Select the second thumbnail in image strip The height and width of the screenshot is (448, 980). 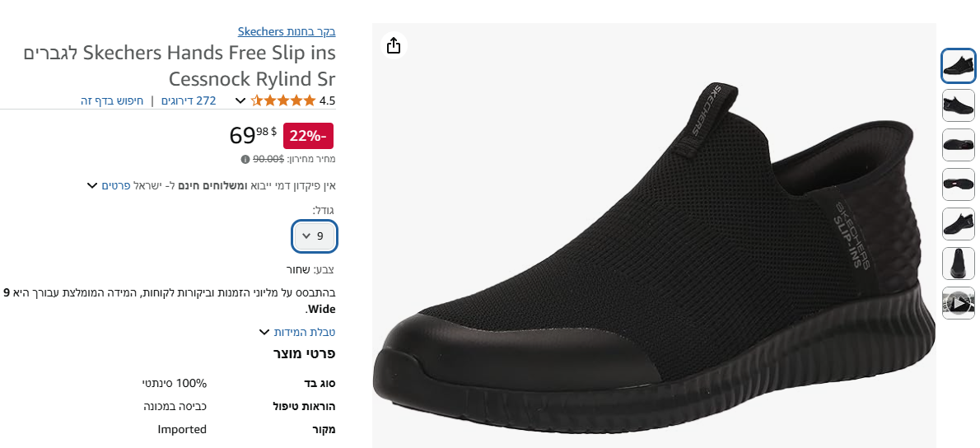[x=959, y=105]
